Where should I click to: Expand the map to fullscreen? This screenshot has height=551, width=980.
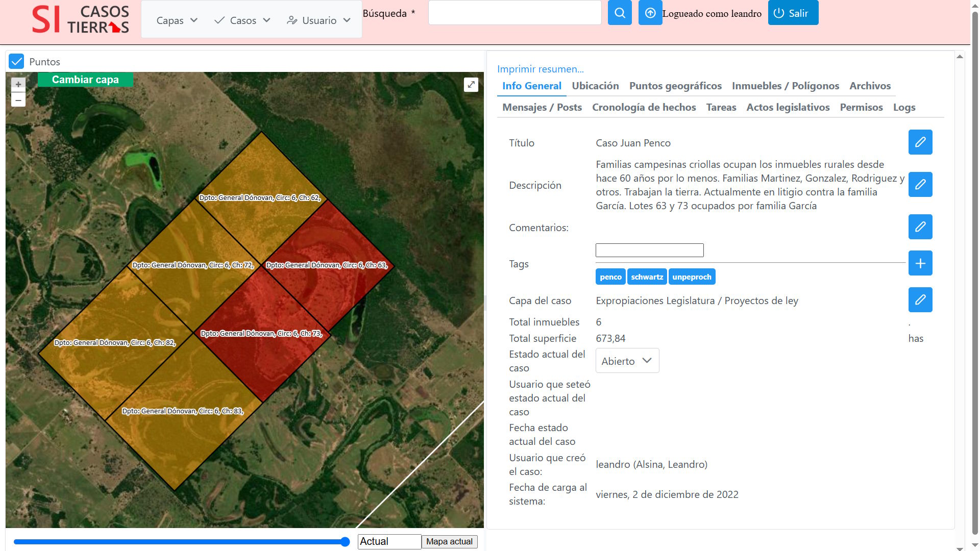click(x=471, y=85)
